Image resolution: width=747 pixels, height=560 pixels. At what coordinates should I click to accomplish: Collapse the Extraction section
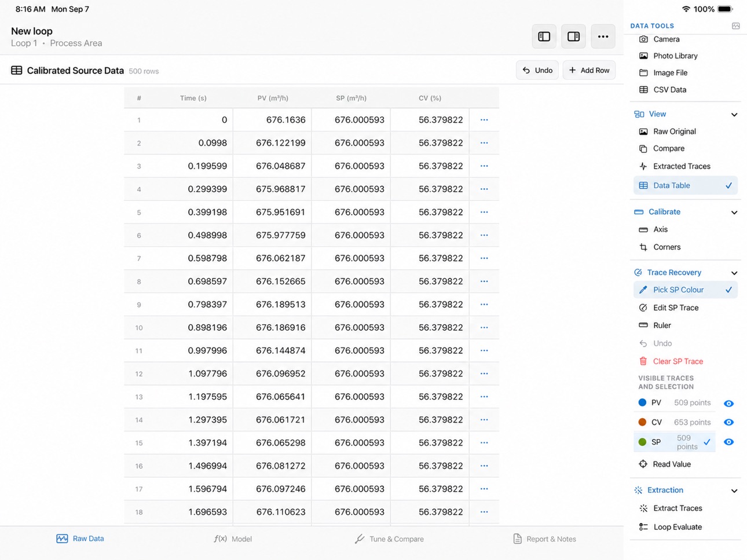click(734, 491)
